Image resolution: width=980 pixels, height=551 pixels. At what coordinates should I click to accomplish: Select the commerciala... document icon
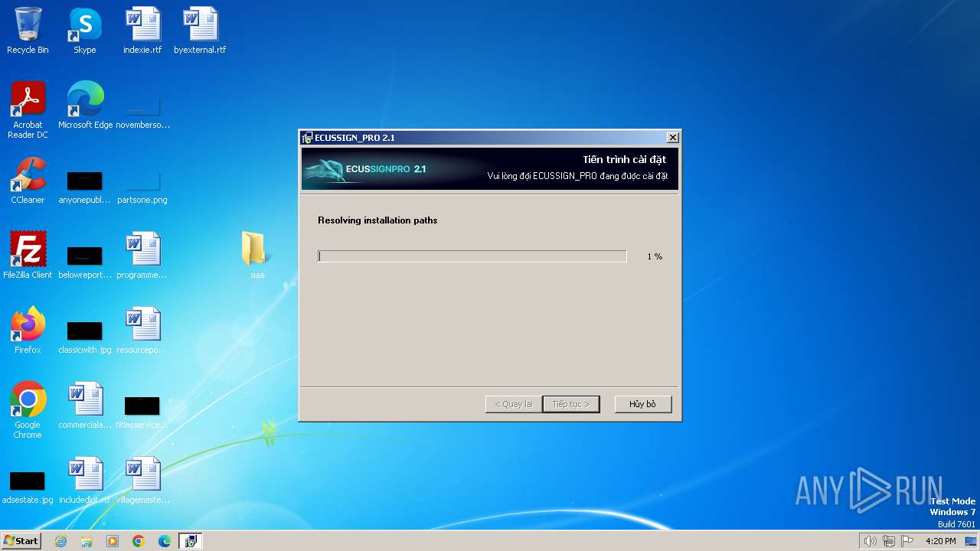85,406
